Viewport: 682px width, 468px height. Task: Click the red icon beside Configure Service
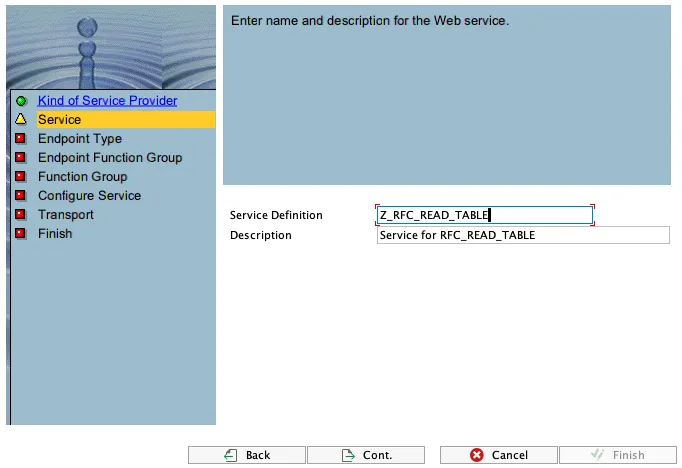pos(20,195)
